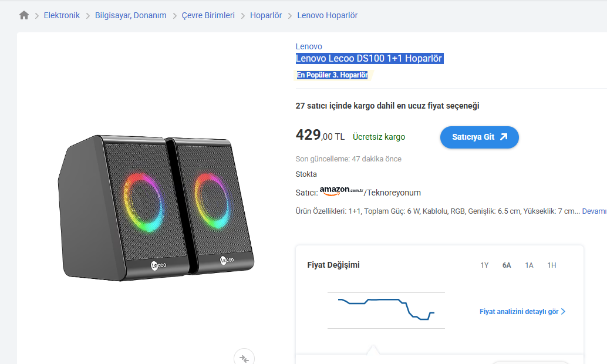Switch to 1A price range tab

(x=529, y=265)
